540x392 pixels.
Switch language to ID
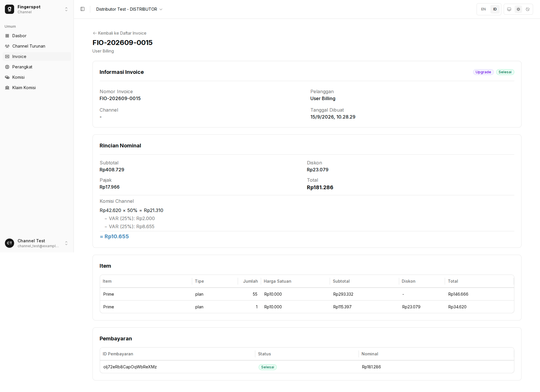coord(495,9)
